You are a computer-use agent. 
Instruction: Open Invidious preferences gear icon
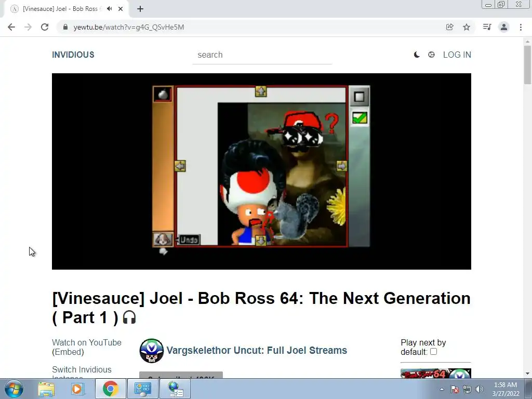point(431,55)
